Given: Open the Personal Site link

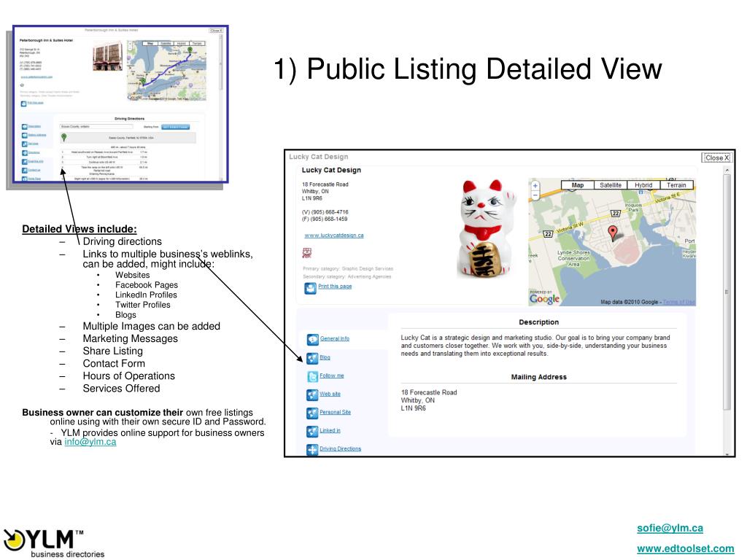Looking at the screenshot, I should pyautogui.click(x=335, y=412).
